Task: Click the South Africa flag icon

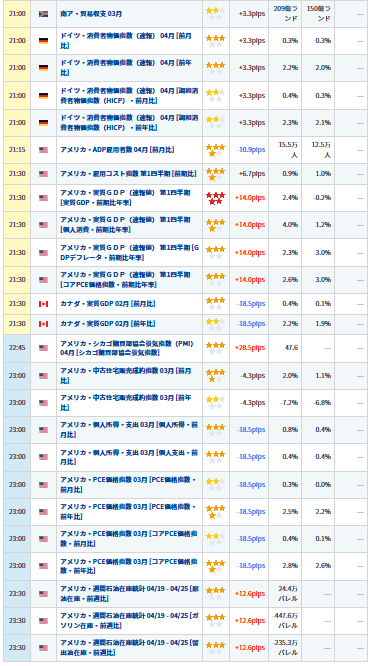Action: 43,14
